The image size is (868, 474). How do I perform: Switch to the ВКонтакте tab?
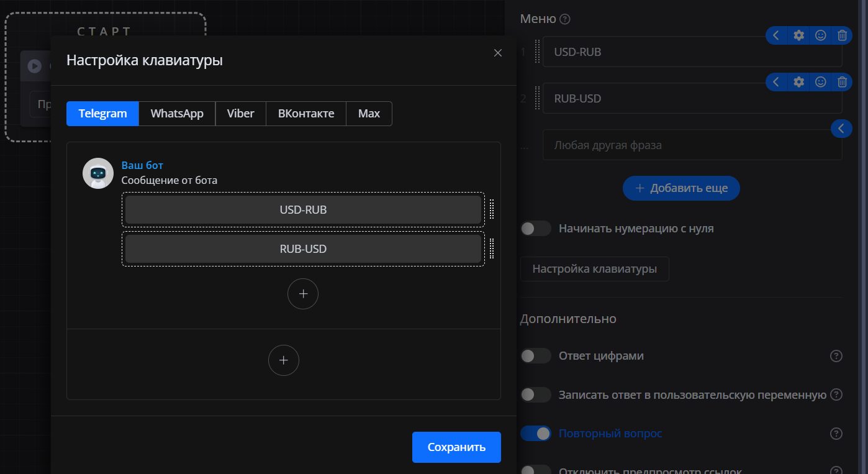pyautogui.click(x=306, y=114)
